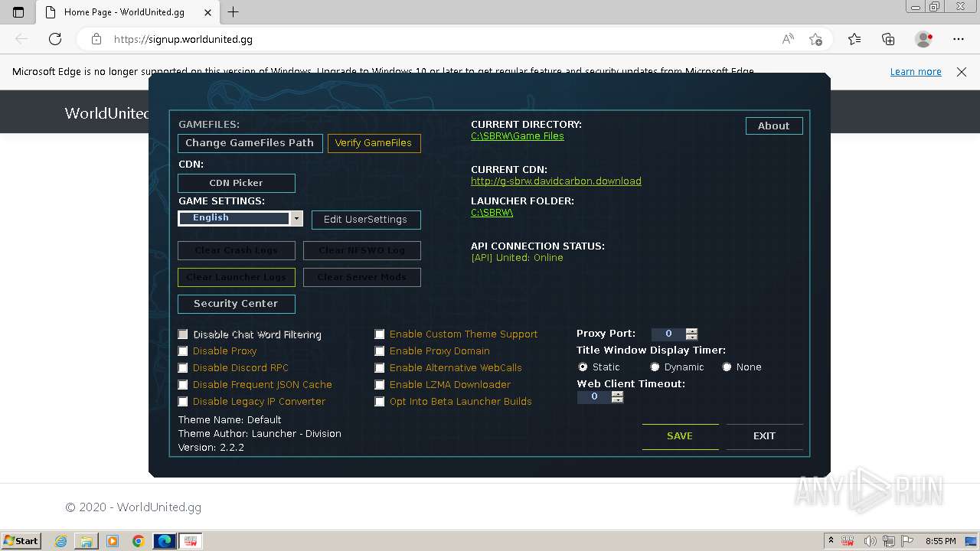Enable Proxy Domain checkbox

380,351
